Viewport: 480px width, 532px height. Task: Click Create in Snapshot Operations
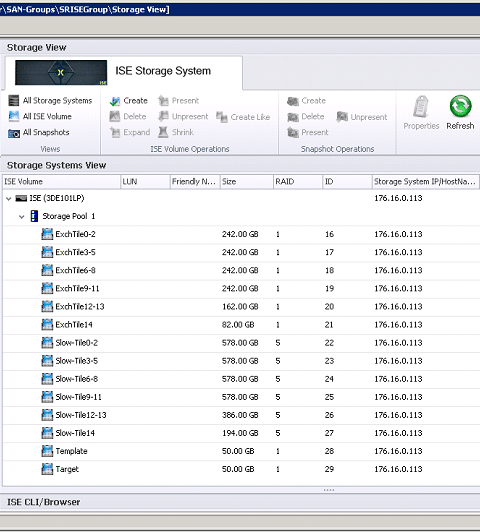(x=306, y=100)
